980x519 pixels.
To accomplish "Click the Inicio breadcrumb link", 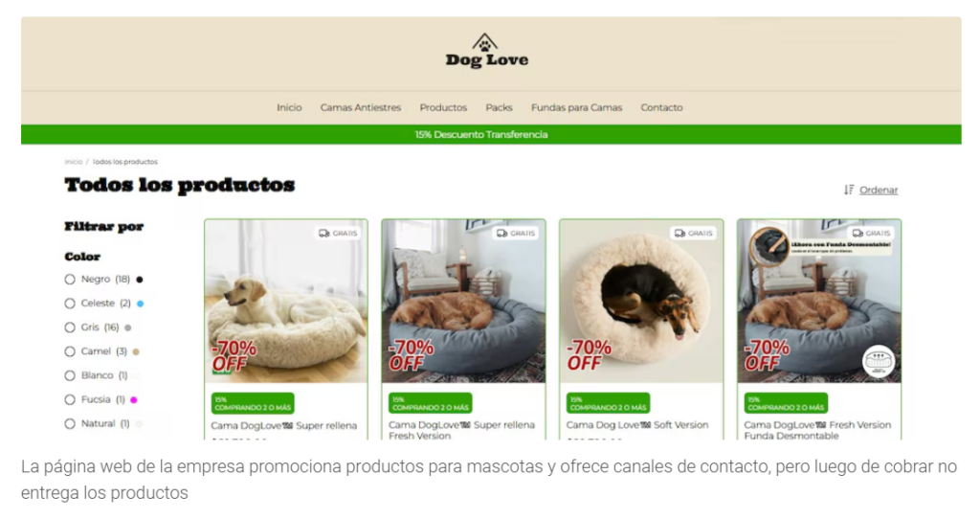I will 73,162.
